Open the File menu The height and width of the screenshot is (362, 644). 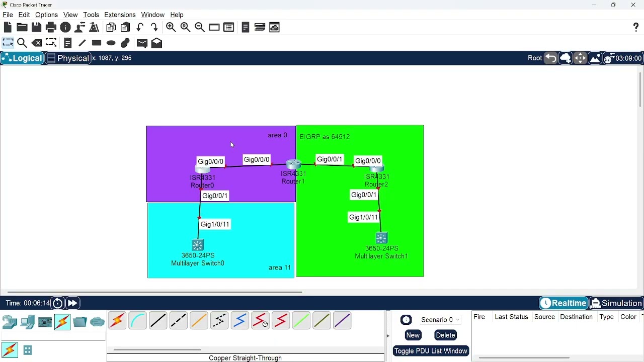pyautogui.click(x=8, y=15)
